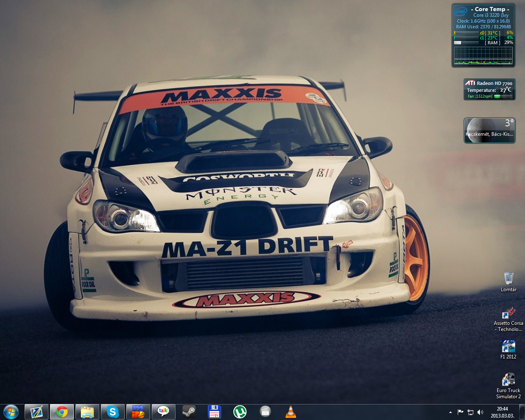Select the Euro Truck Simulator 2 shortcut
The width and height of the screenshot is (525, 420).
(509, 386)
